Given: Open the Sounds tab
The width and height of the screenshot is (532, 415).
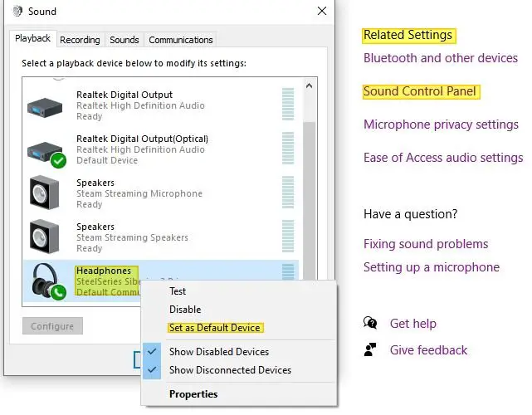Looking at the screenshot, I should tap(124, 40).
